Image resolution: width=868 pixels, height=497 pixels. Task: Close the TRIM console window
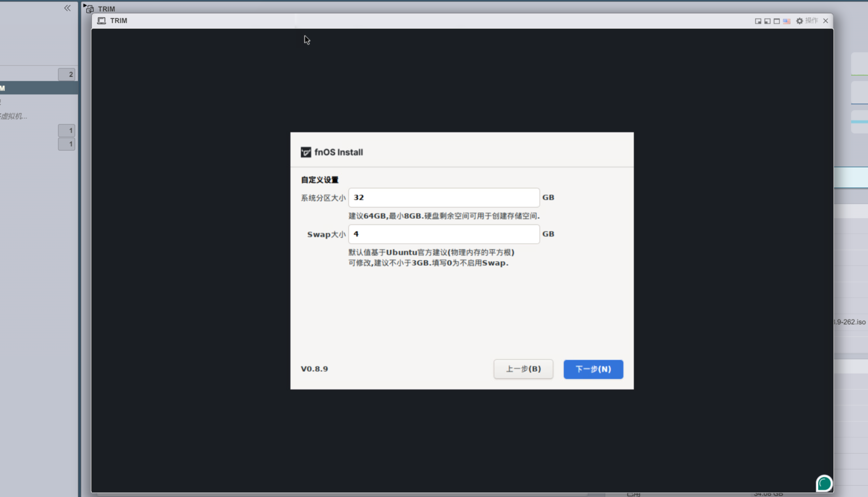[x=825, y=21]
